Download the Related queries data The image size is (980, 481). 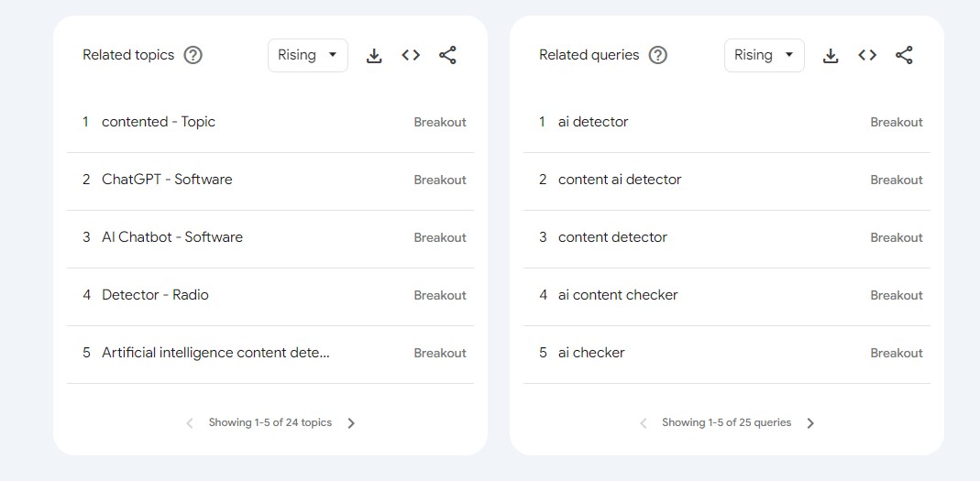(831, 56)
